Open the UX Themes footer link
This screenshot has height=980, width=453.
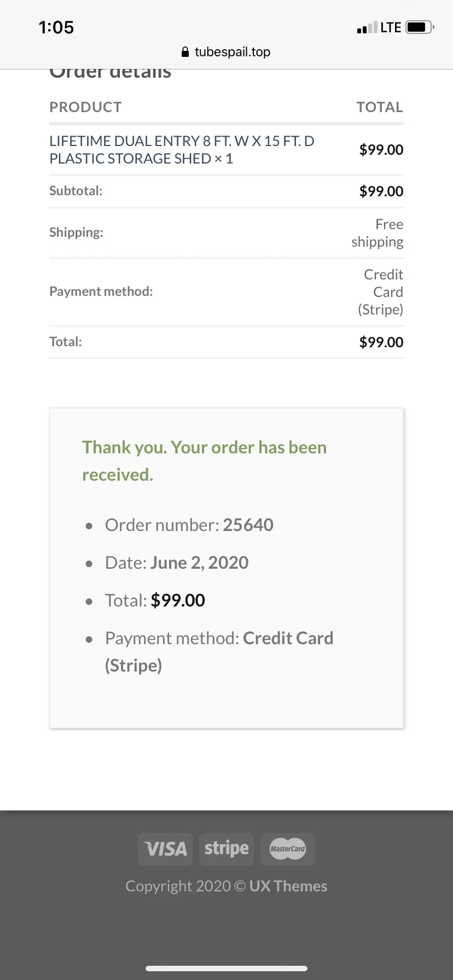click(288, 886)
